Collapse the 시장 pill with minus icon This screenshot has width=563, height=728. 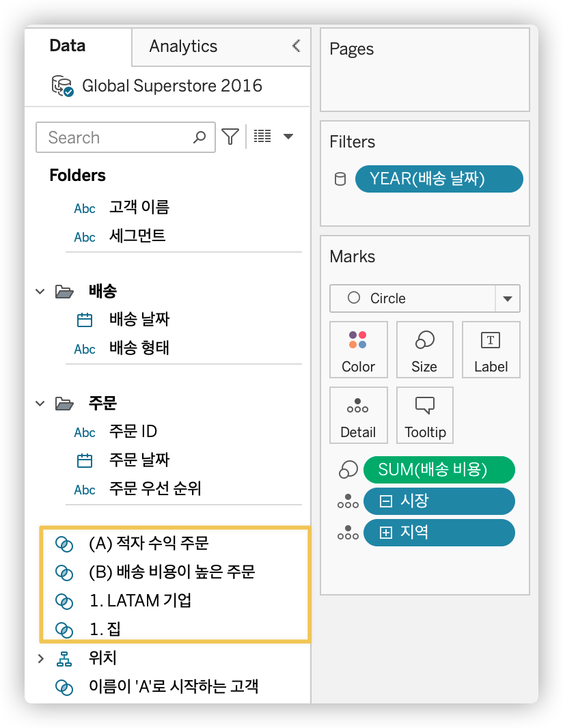pyautogui.click(x=386, y=501)
